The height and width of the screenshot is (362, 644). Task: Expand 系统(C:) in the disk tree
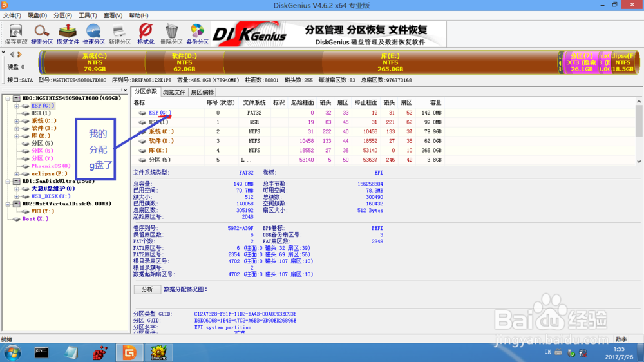(17, 121)
